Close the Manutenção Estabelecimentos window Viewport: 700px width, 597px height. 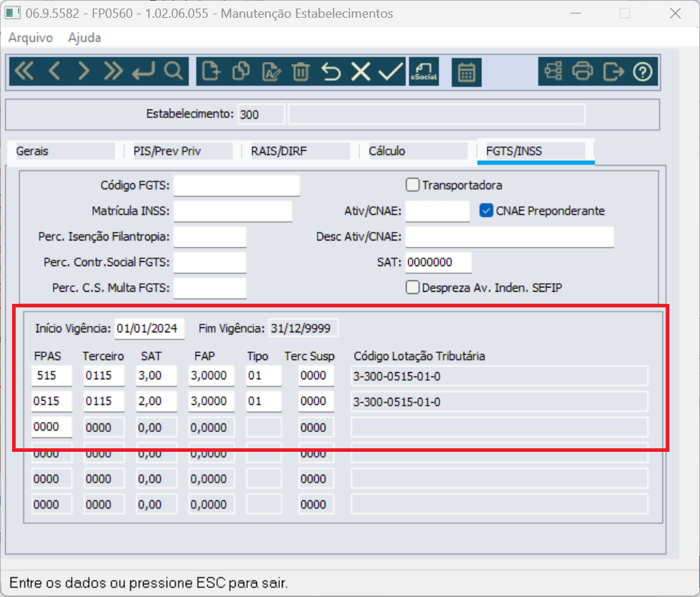(675, 14)
